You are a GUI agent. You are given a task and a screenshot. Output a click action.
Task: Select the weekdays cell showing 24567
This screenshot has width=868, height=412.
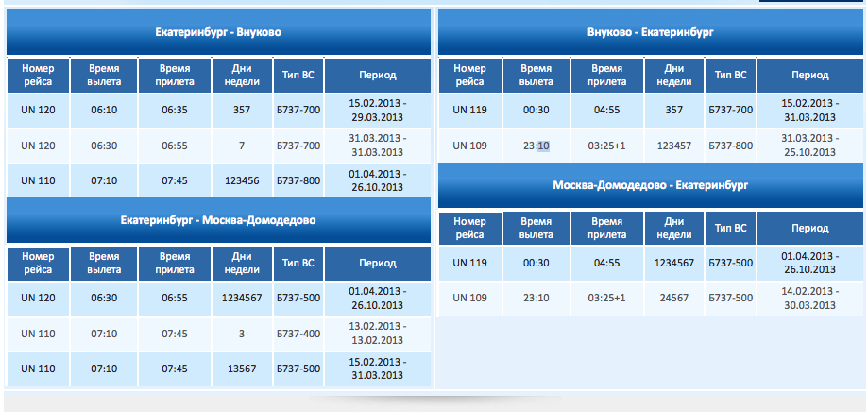673,298
